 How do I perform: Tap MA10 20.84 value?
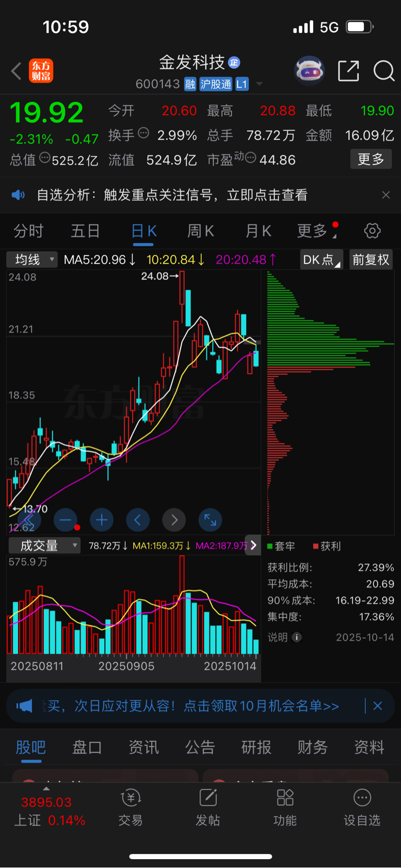(x=175, y=259)
